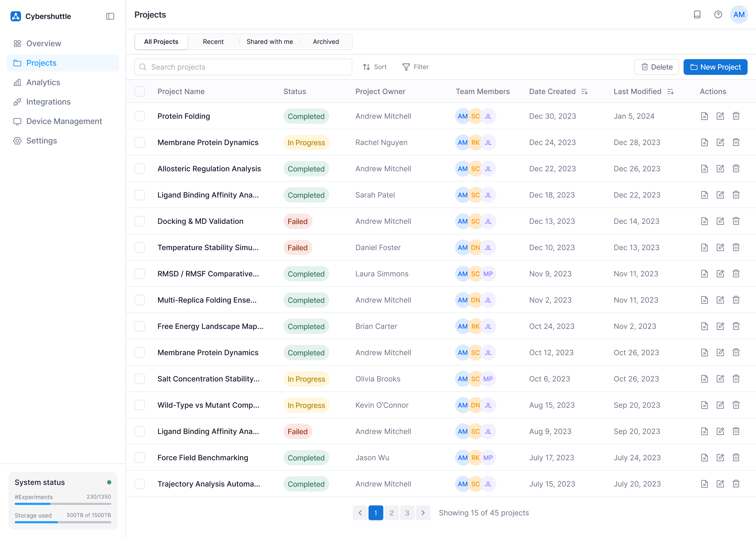This screenshot has width=756, height=538.
Task: Click the New Project button
Action: 715,67
